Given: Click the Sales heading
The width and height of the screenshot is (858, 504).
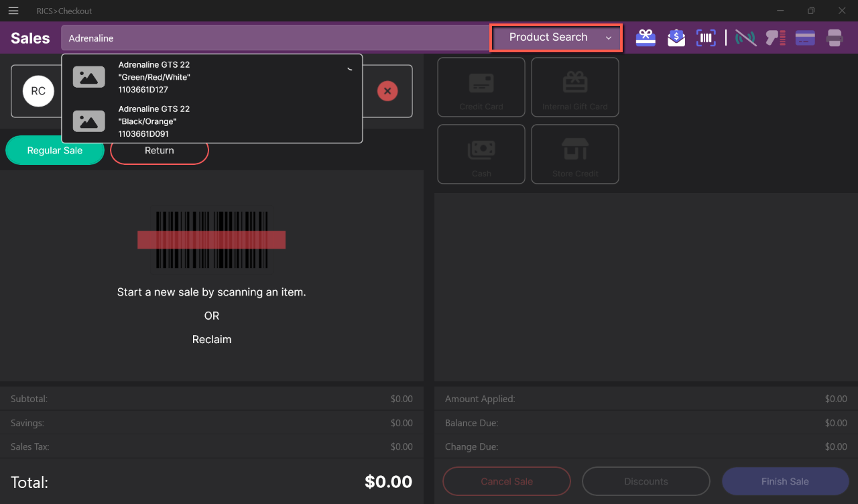Looking at the screenshot, I should point(30,38).
